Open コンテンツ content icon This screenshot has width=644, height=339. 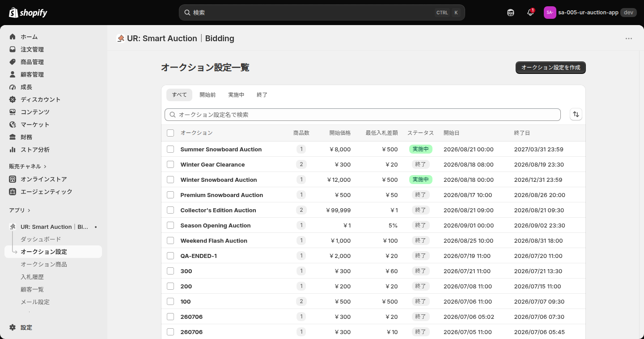[x=13, y=112]
